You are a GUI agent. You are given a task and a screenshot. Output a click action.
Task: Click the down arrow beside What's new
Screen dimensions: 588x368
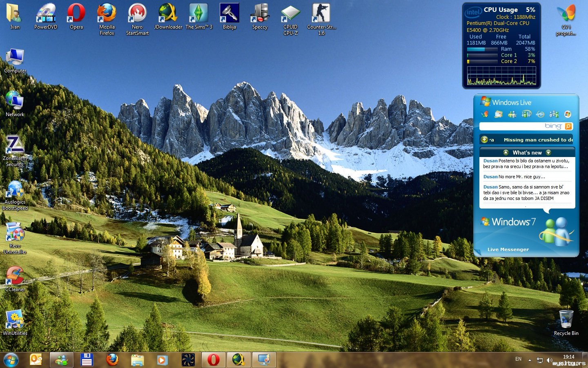click(x=548, y=153)
